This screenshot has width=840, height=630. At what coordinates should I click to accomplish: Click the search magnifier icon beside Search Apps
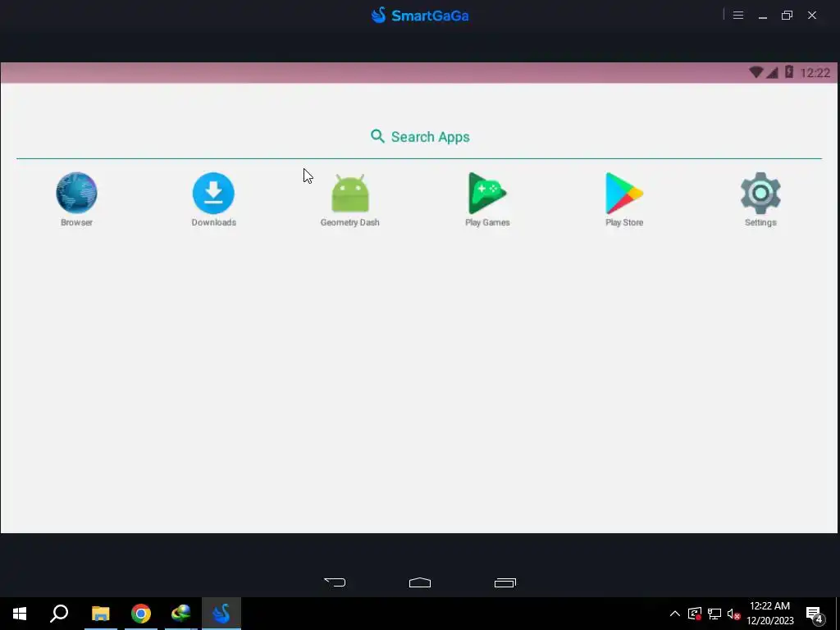click(x=377, y=137)
